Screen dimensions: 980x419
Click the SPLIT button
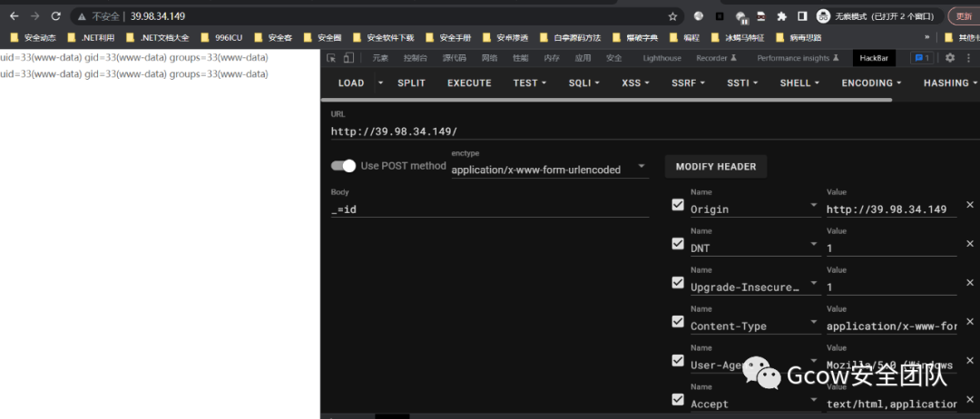(x=411, y=83)
